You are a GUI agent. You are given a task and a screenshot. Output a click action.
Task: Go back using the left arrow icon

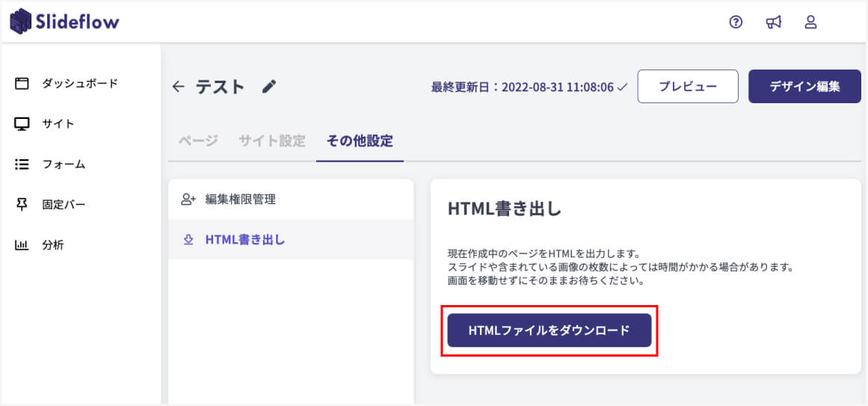tap(178, 87)
